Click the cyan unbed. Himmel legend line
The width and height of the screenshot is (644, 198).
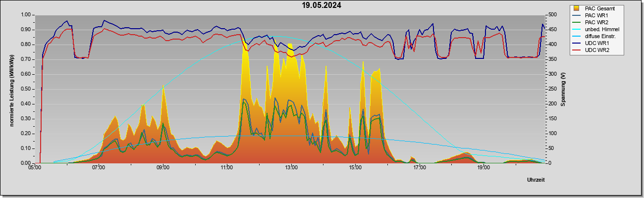pos(577,30)
